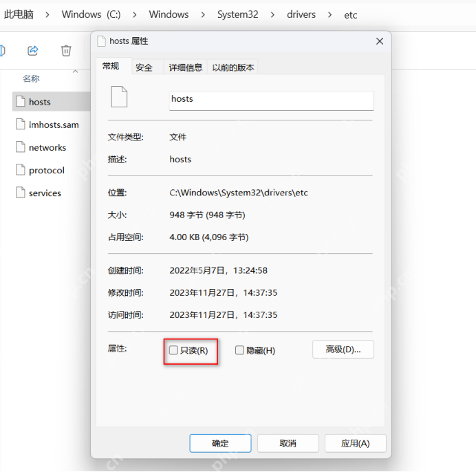Image resolution: width=476 pixels, height=472 pixels.
Task: Click 此电脑 in the address bar
Action: (19, 14)
